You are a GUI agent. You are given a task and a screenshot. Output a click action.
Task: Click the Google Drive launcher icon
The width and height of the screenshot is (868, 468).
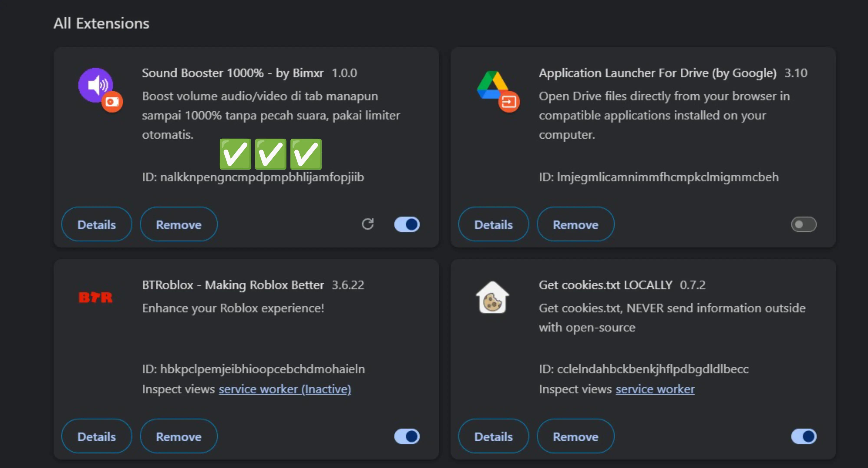[x=493, y=85]
